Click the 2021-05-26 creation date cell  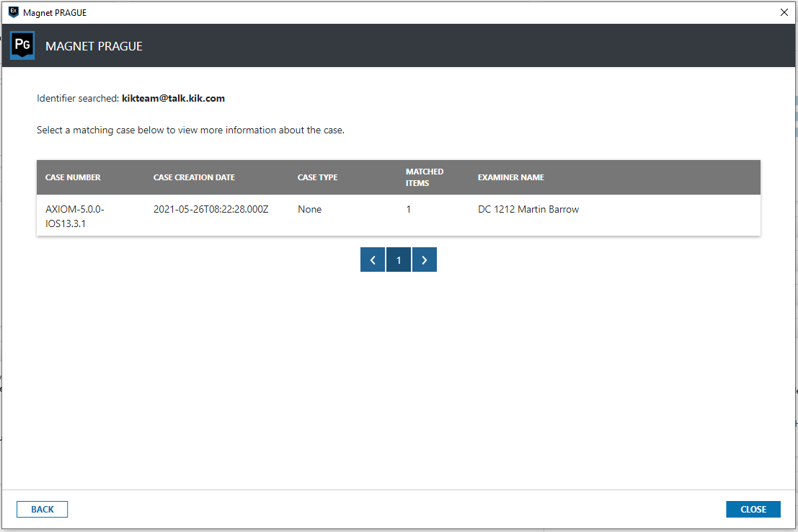(210, 210)
